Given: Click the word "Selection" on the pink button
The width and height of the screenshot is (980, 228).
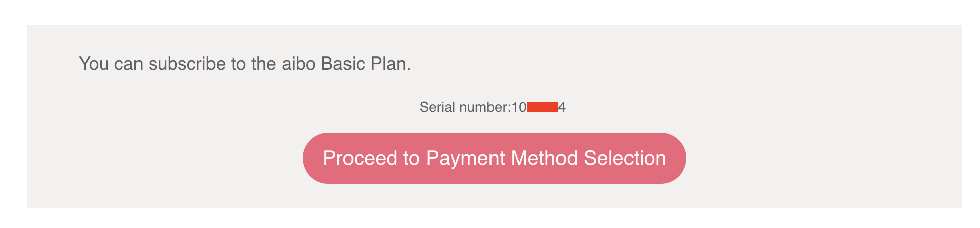Looking at the screenshot, I should click(624, 158).
